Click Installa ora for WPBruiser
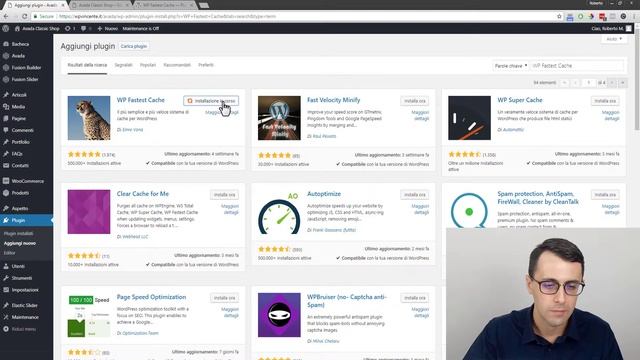This screenshot has height=360, width=640. (x=415, y=298)
